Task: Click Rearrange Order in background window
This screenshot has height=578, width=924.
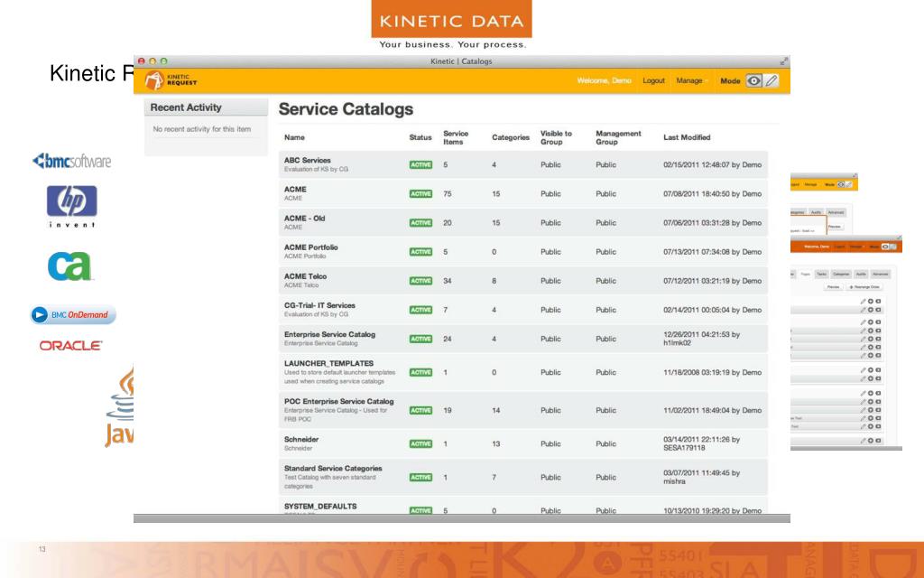Action: pos(864,286)
